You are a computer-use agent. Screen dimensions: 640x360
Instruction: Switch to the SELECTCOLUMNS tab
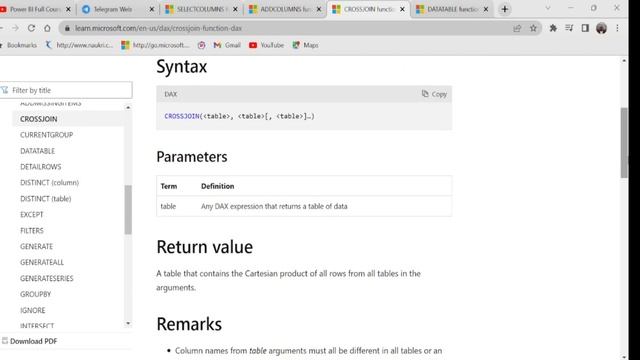tap(202, 9)
